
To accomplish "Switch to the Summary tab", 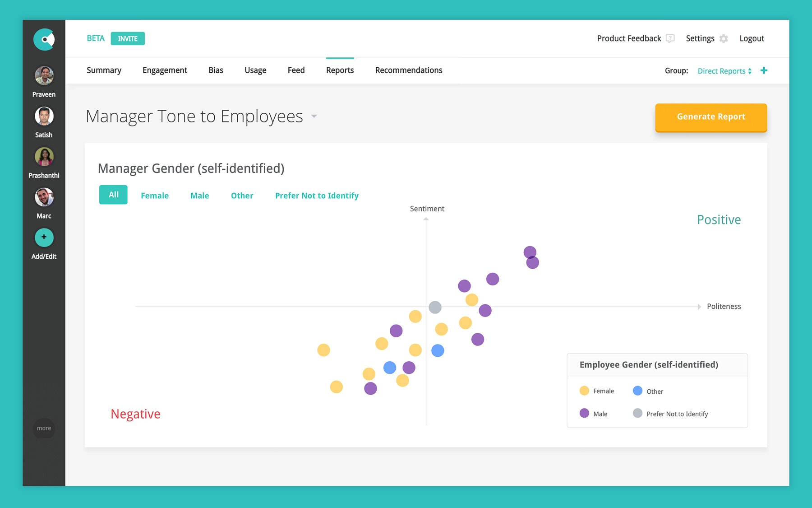I will click(x=104, y=70).
